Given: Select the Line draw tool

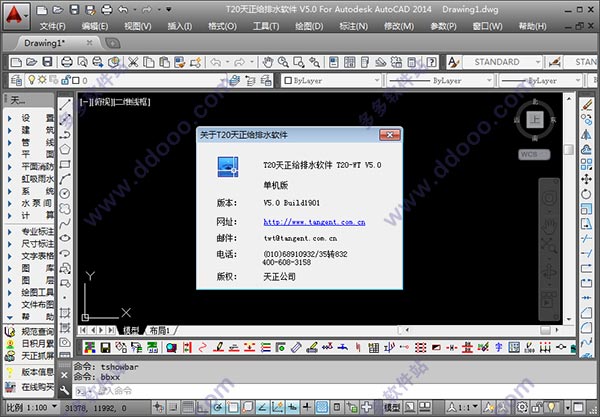Looking at the screenshot, I should (x=65, y=103).
